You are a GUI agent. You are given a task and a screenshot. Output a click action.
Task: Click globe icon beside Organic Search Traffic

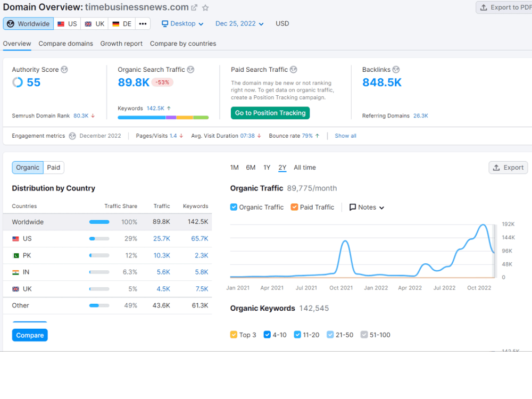(190, 70)
